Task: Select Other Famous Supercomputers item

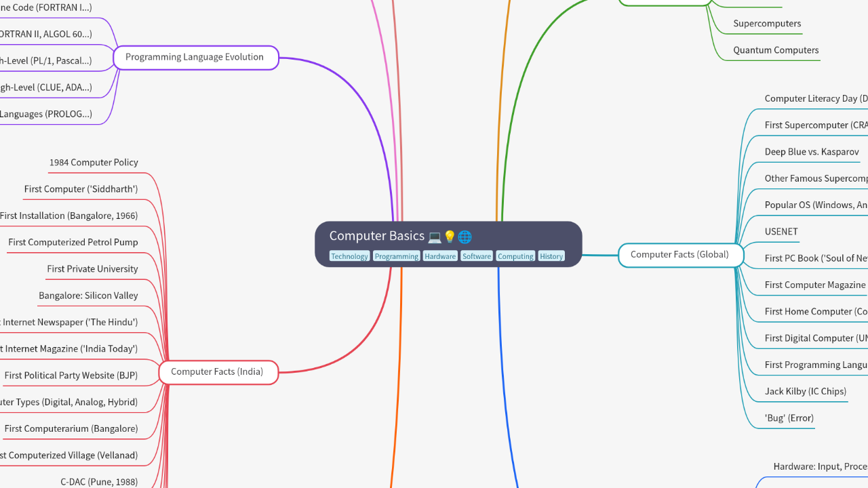Action: [816, 179]
